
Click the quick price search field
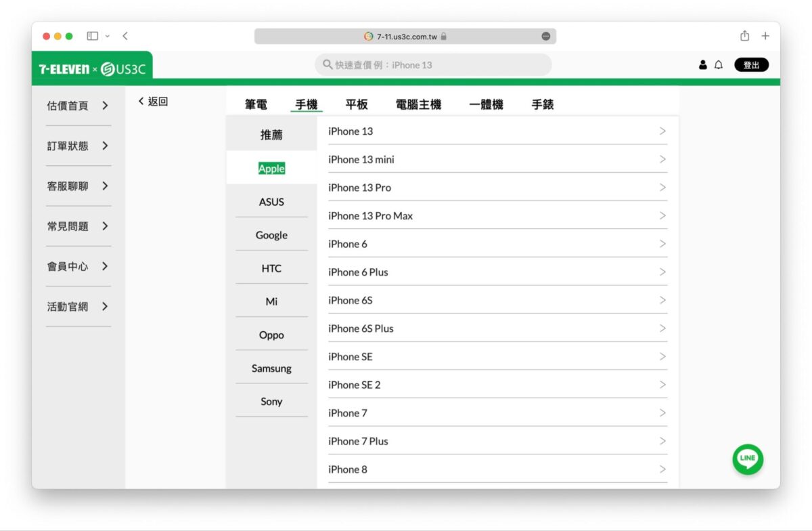click(x=433, y=65)
